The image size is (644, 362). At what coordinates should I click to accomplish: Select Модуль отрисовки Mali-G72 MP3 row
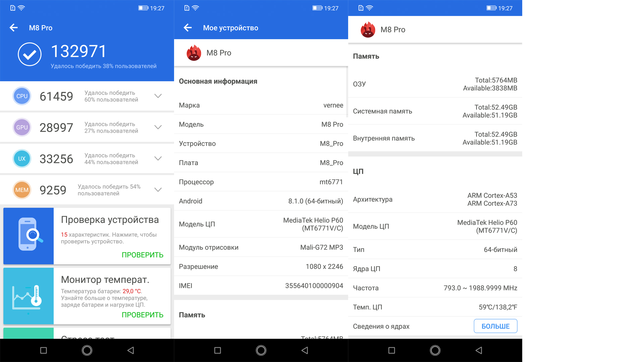pos(261,247)
